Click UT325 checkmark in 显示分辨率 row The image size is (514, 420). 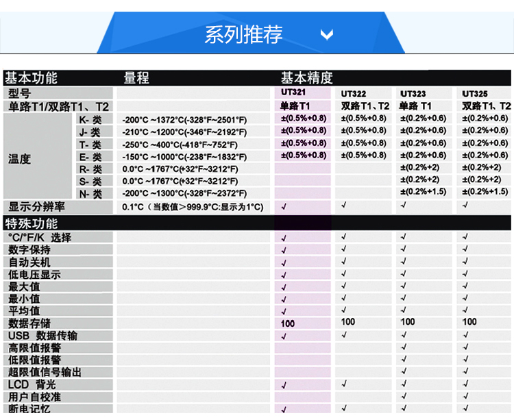pyautogui.click(x=465, y=204)
